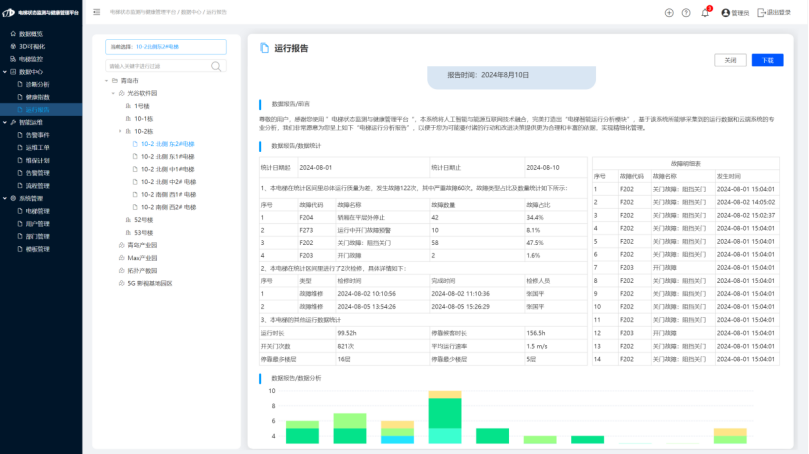Click the blue 下载 button
Viewport: 809px width, 454px height.
[x=767, y=60]
